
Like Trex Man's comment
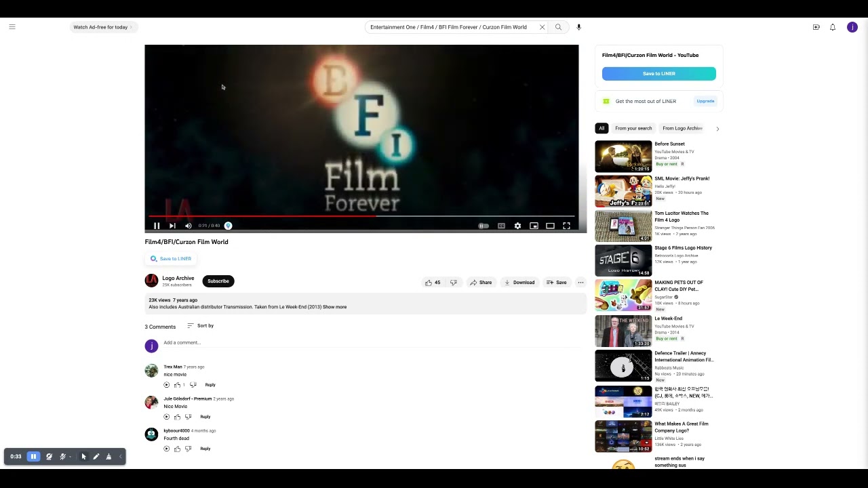(x=178, y=385)
